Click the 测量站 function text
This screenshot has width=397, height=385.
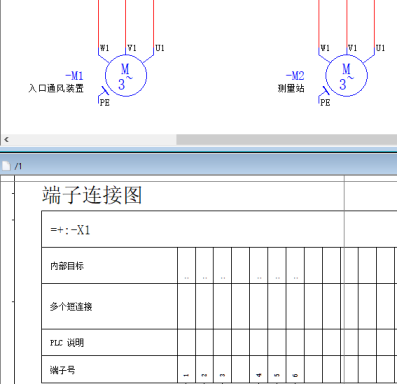291,88
